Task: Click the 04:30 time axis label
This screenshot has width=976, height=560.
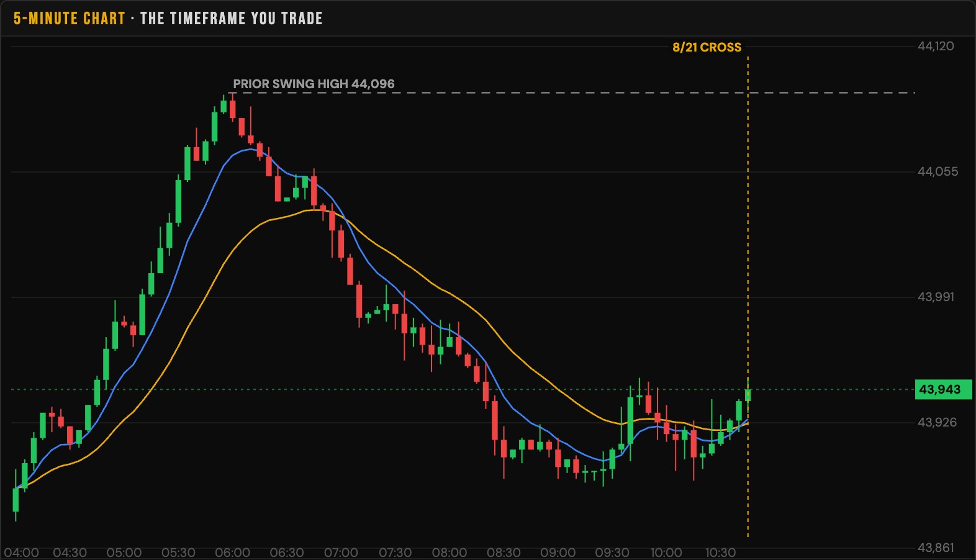Action: pos(70,553)
